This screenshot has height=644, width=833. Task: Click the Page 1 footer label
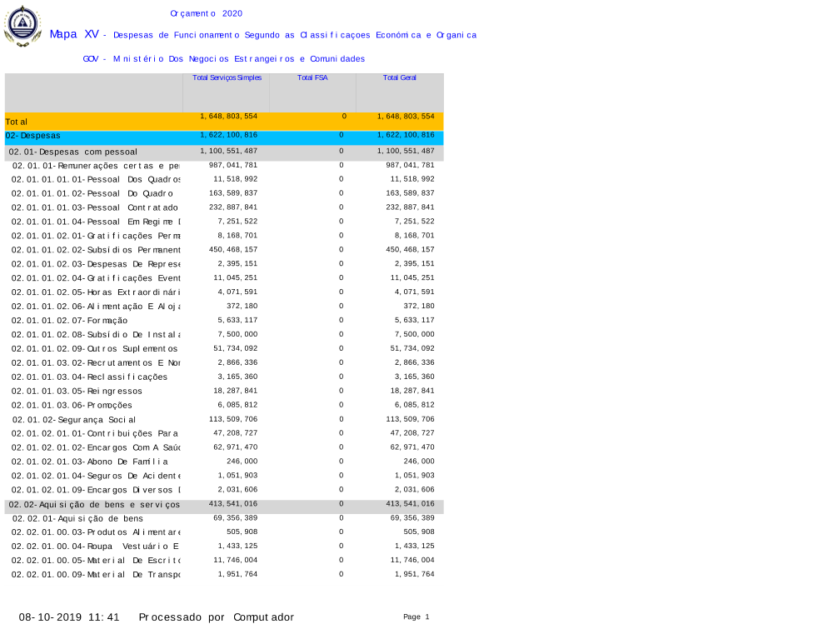coord(416,617)
